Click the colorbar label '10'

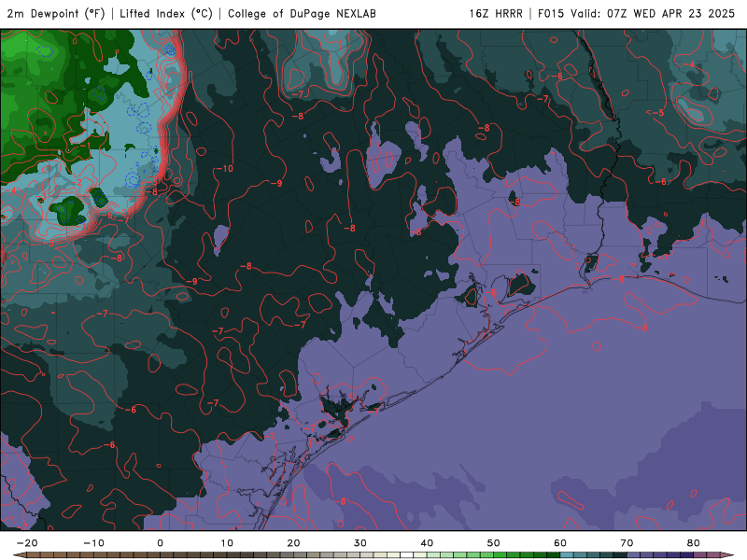click(x=227, y=543)
